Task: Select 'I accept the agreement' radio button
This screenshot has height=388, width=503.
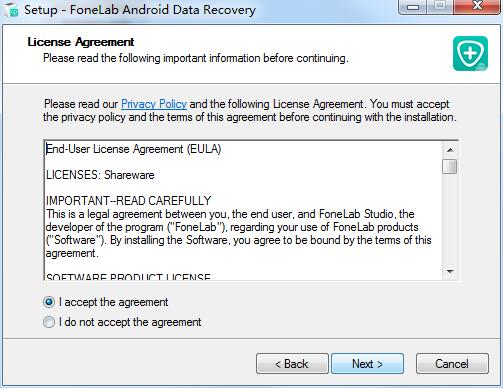Action: (x=49, y=302)
